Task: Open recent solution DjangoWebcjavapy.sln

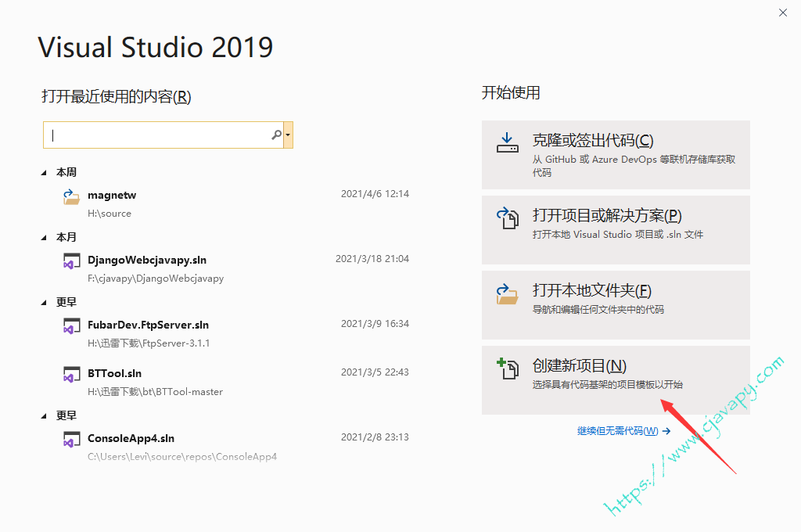Action: click(147, 260)
